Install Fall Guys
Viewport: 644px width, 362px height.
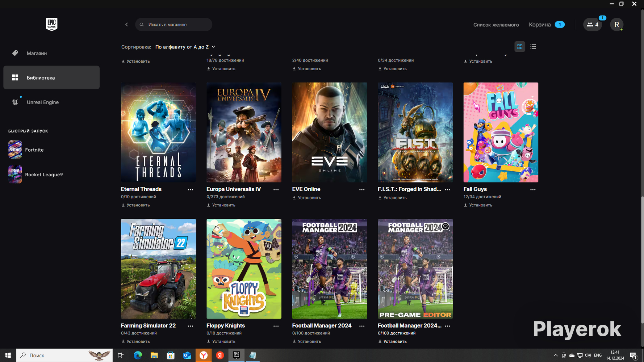pos(478,205)
